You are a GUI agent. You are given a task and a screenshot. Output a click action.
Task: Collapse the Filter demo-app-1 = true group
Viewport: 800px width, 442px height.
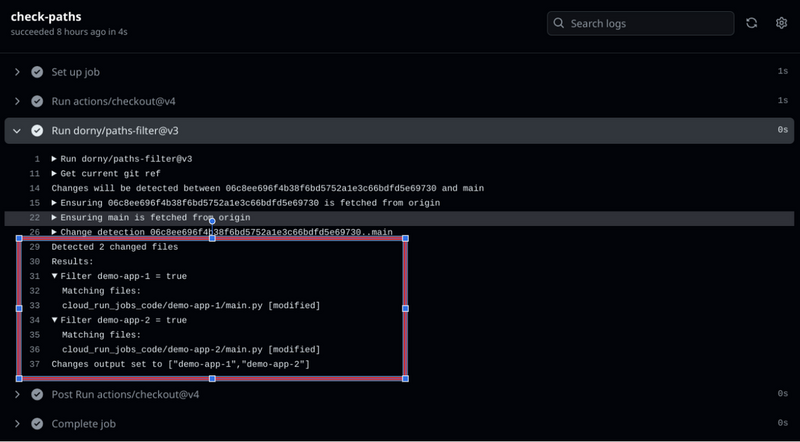pyautogui.click(x=55, y=276)
